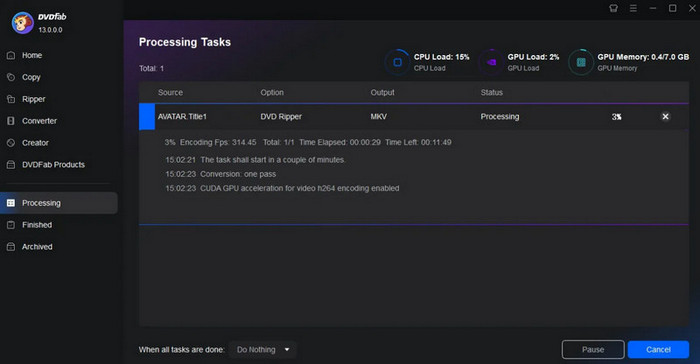Click the Home icon in sidebar

pos(11,55)
